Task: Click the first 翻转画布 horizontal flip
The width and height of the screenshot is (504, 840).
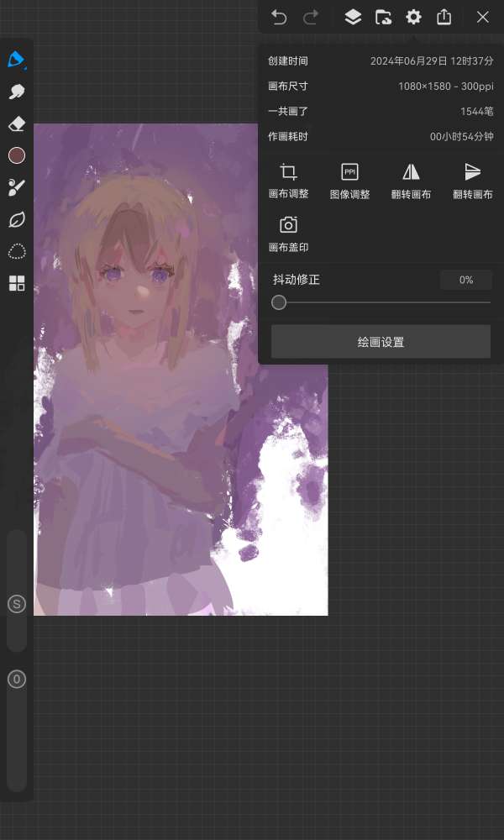Action: click(411, 181)
